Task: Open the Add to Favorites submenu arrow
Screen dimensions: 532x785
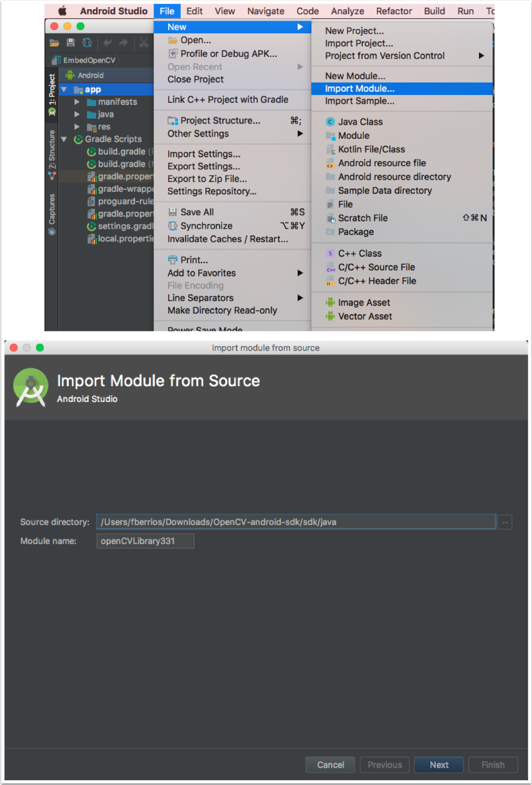Action: point(300,273)
